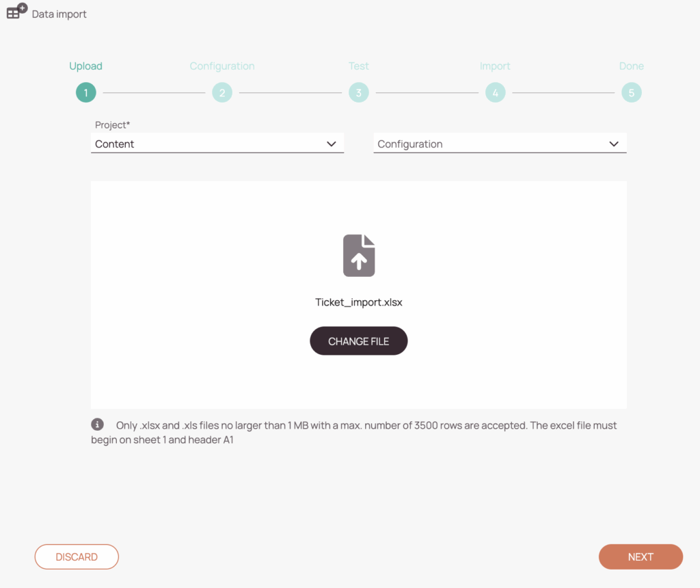Expand the Configuration dropdown chevron
This screenshot has width=700, height=588.
click(x=614, y=144)
